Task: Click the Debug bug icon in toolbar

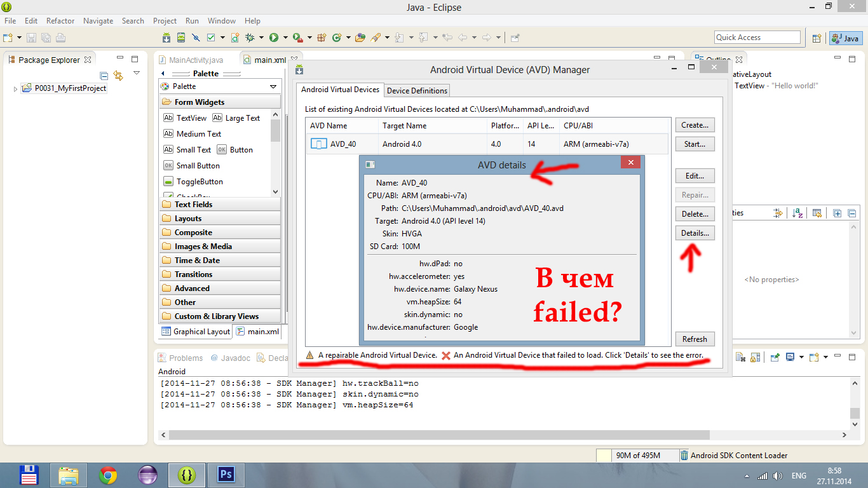Action: coord(250,37)
